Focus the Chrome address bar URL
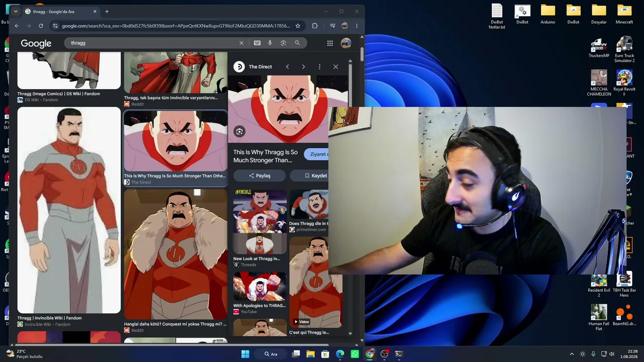644x362 pixels. tap(176, 26)
